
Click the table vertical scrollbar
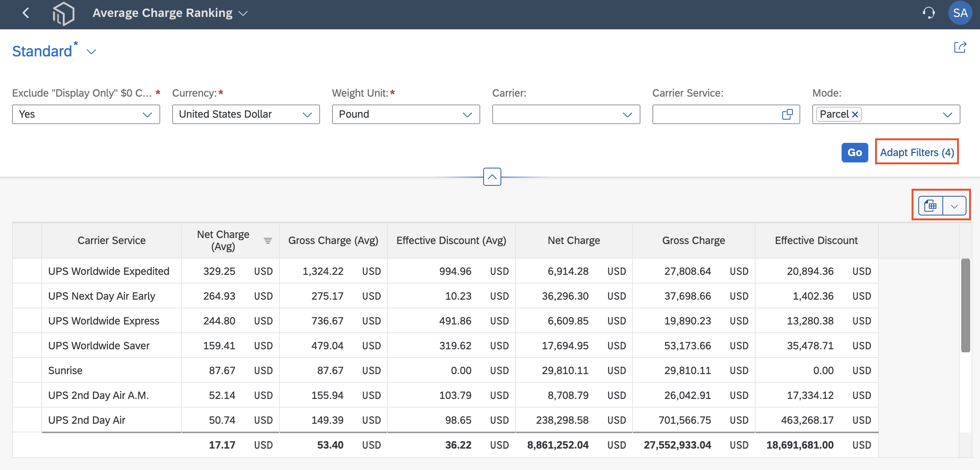[965, 305]
